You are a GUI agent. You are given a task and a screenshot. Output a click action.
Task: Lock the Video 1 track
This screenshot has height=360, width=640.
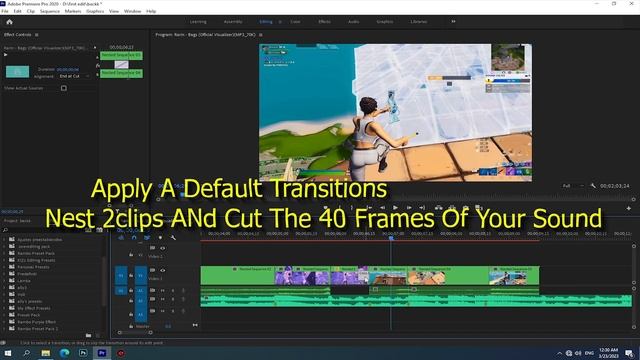(x=131, y=276)
